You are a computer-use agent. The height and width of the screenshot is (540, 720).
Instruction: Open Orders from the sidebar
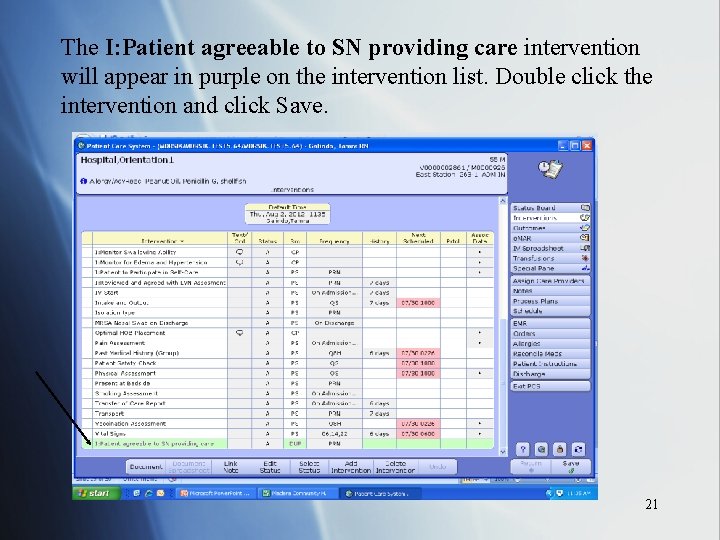coord(551,333)
